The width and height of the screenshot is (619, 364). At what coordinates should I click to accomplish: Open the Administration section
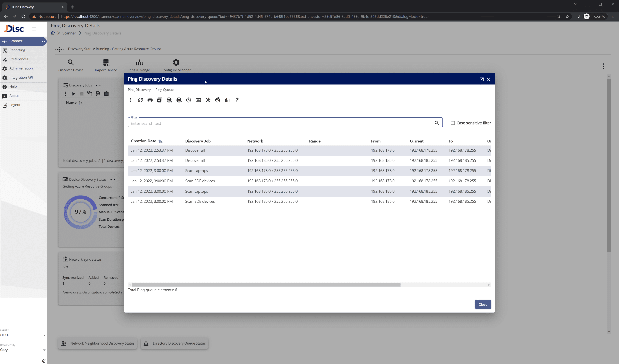pyautogui.click(x=21, y=68)
